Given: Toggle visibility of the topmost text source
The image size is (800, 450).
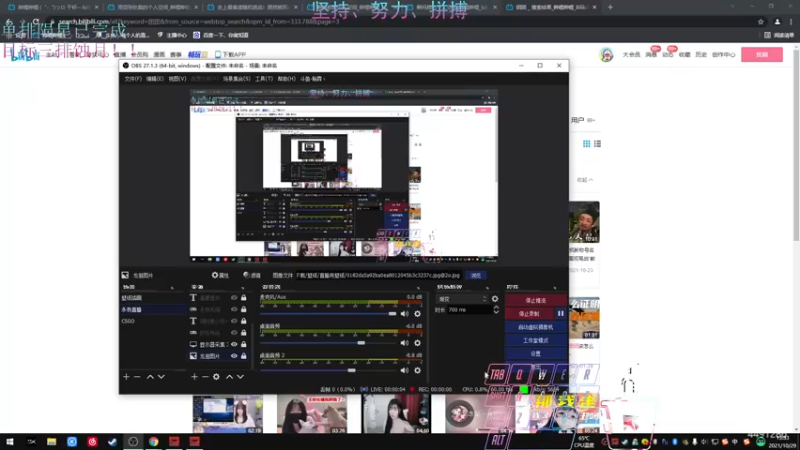Looking at the screenshot, I should 234,297.
